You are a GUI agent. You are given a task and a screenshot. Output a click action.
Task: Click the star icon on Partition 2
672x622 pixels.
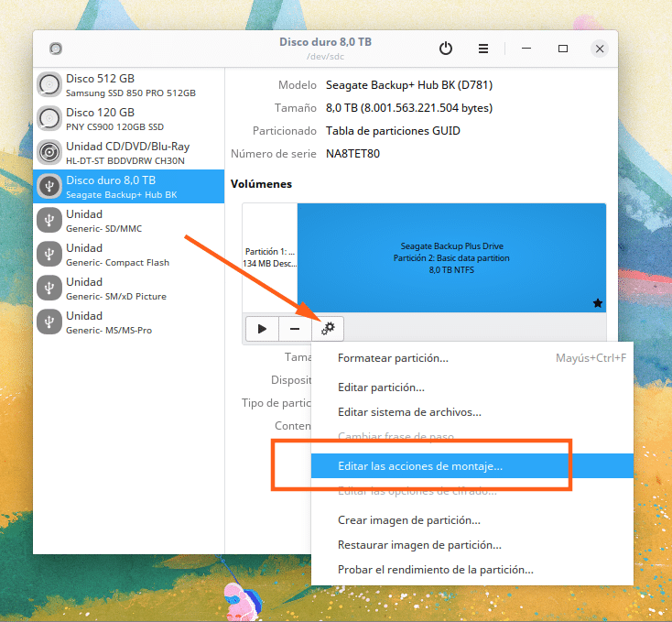pos(598,303)
